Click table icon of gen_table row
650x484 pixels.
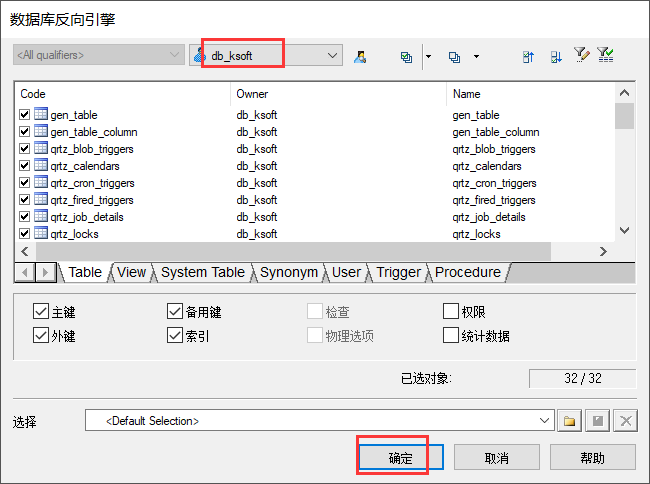tap(41, 114)
